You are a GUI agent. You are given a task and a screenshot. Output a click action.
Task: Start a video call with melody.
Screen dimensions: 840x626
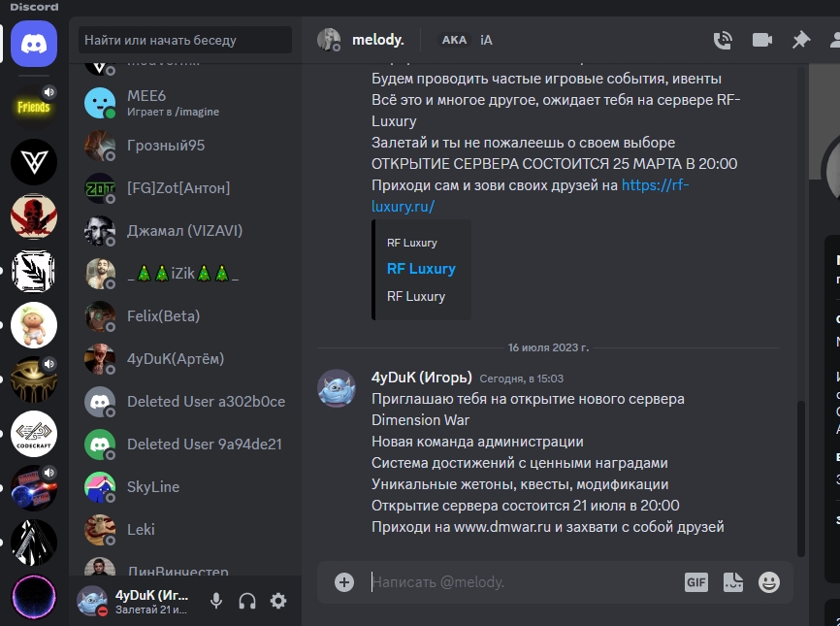(761, 40)
